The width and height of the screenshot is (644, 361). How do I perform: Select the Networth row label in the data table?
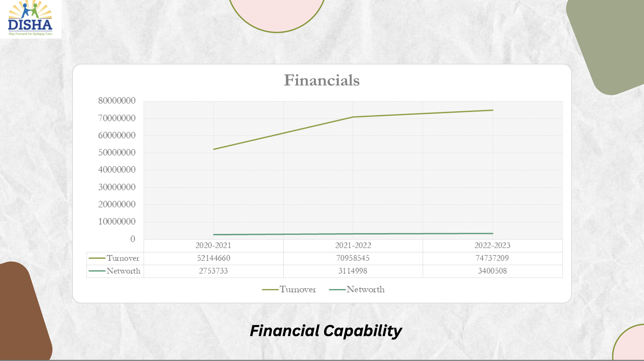coord(123,271)
